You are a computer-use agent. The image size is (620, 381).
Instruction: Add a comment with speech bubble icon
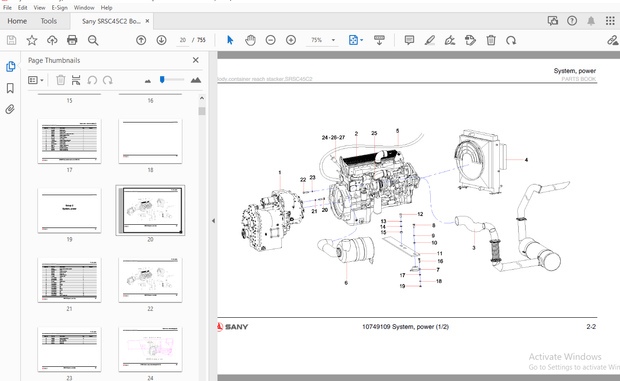[x=409, y=40]
